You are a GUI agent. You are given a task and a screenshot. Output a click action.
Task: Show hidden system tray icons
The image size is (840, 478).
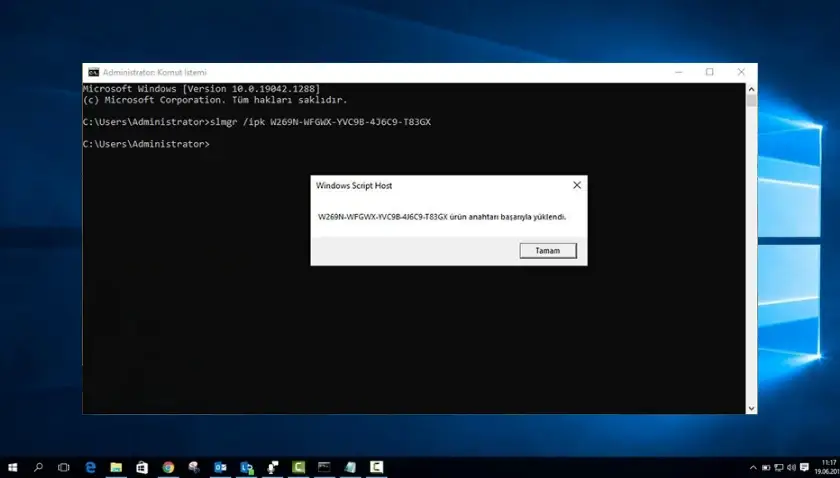click(x=753, y=468)
